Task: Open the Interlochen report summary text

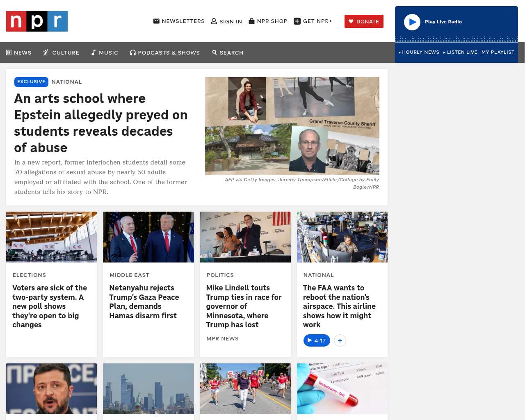Action: point(101,177)
